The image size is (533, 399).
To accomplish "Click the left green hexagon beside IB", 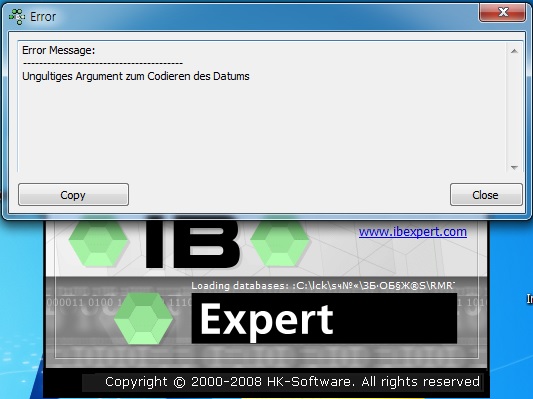I will (x=99, y=243).
